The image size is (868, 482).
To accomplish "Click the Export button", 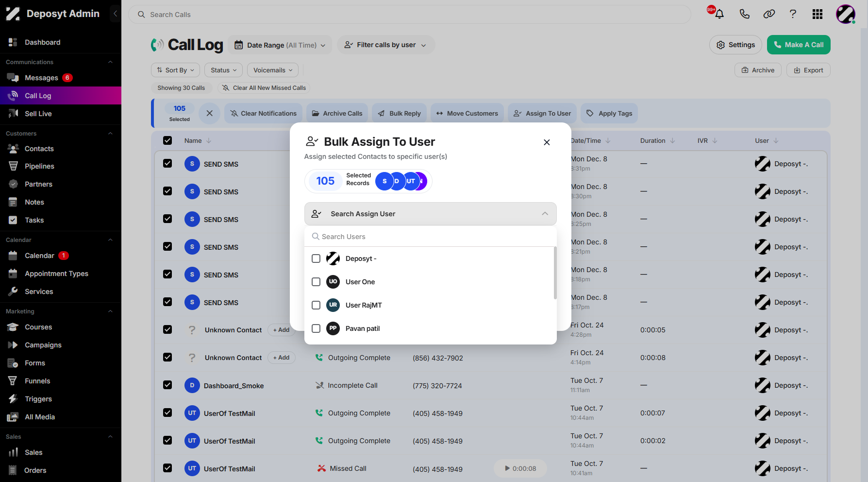I will 808,70.
